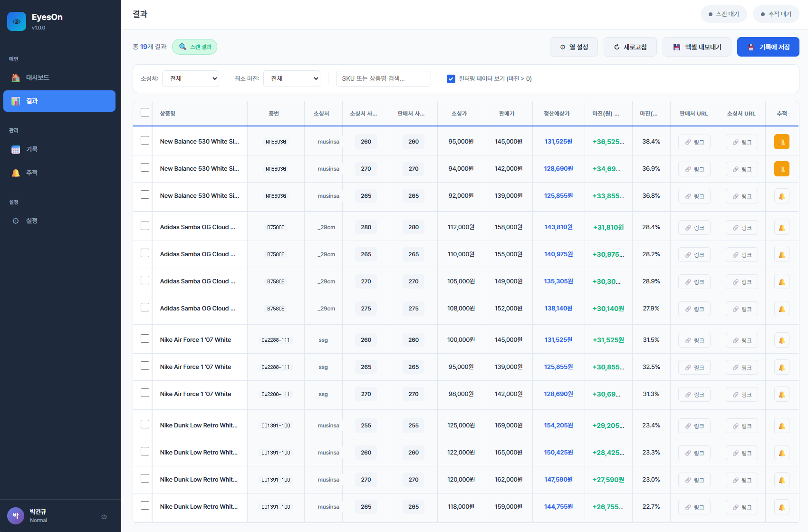Click the EyesOn eye logo icon
Image resolution: width=808 pixels, height=532 pixels.
point(17,21)
